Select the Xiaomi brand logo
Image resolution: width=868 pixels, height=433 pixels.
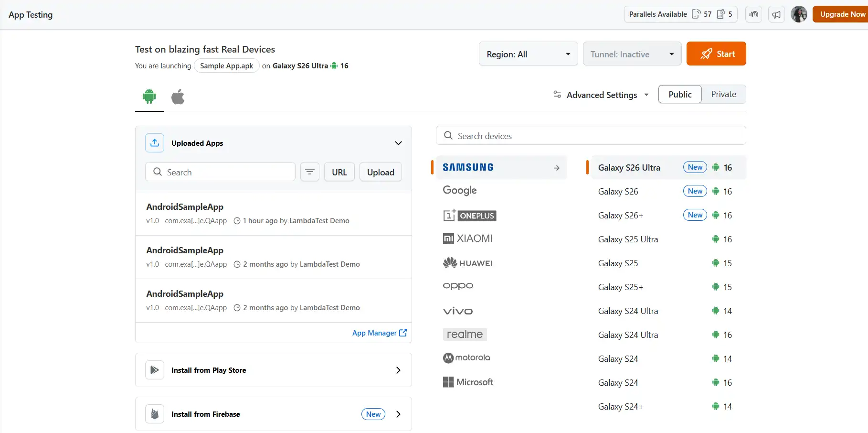(x=468, y=238)
